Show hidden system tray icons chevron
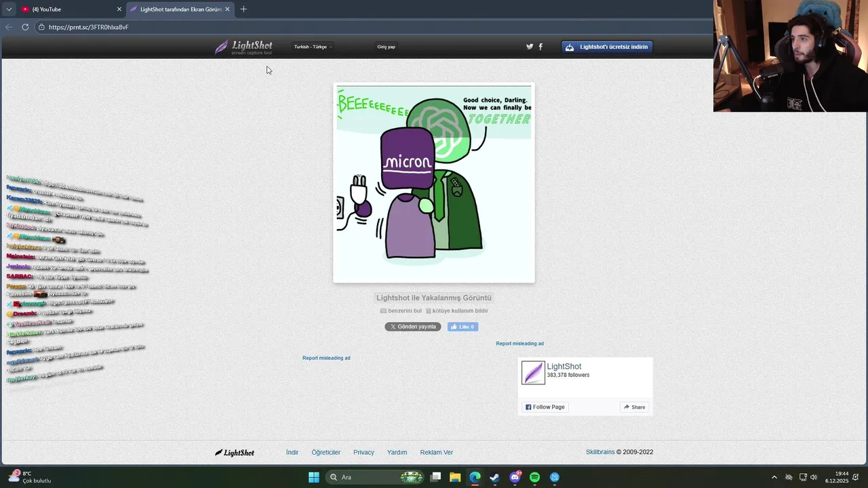 click(x=774, y=477)
